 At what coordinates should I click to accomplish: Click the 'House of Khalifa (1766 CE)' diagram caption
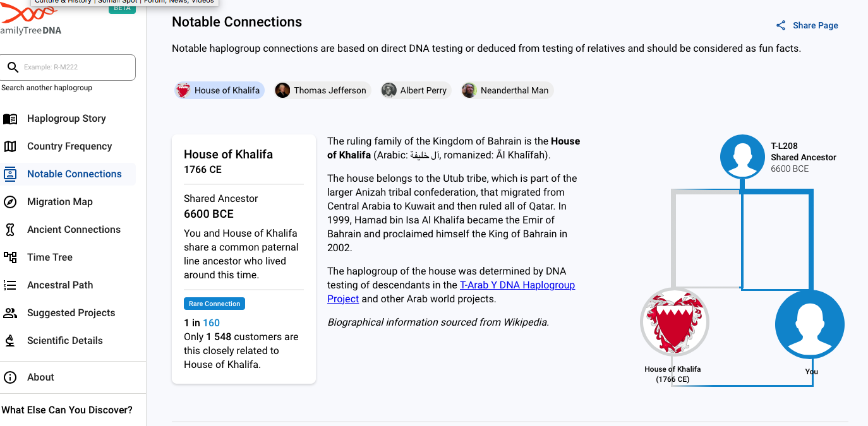pyautogui.click(x=672, y=374)
